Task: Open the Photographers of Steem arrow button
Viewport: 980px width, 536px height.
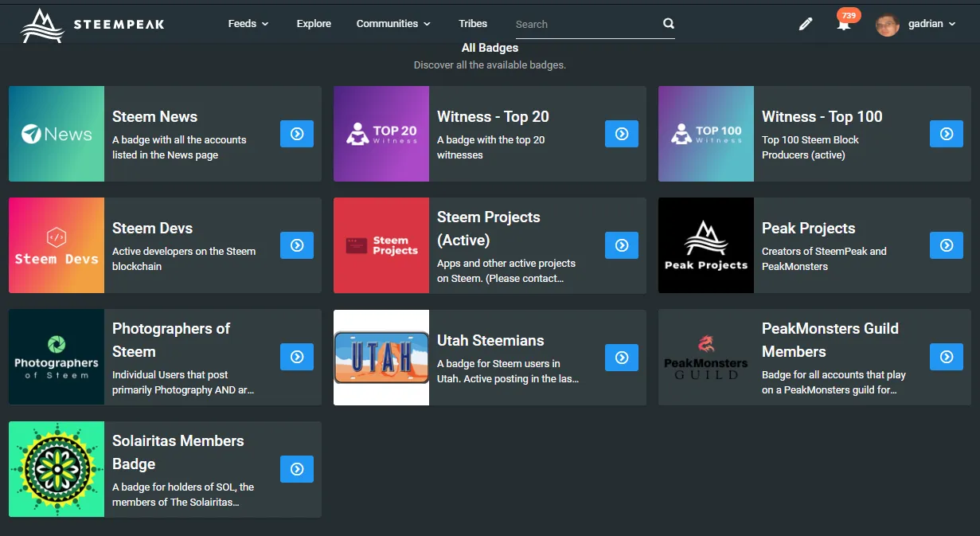Action: click(x=297, y=357)
